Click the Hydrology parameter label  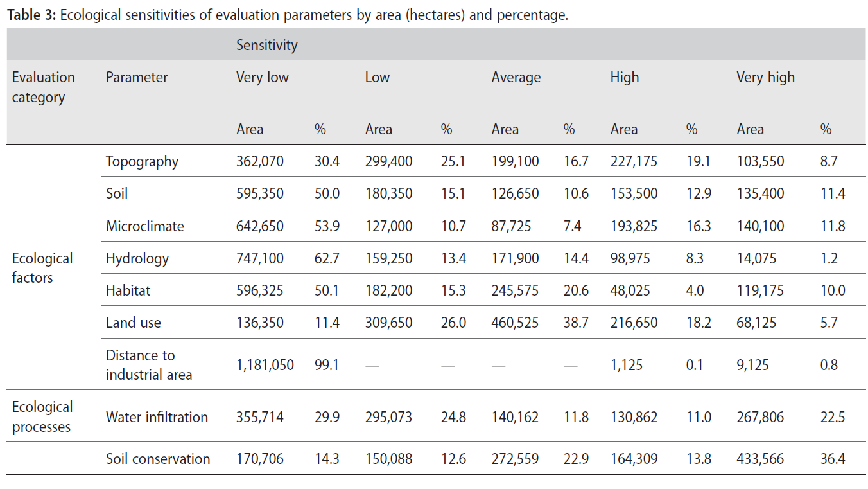tap(137, 258)
